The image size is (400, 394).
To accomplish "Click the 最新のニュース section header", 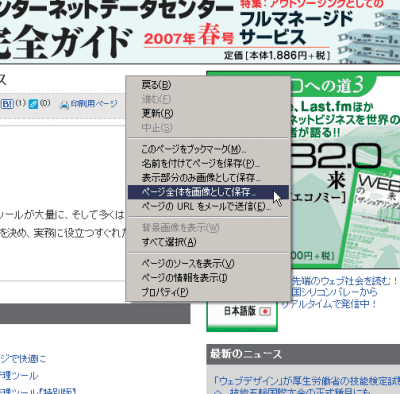I will [303, 354].
